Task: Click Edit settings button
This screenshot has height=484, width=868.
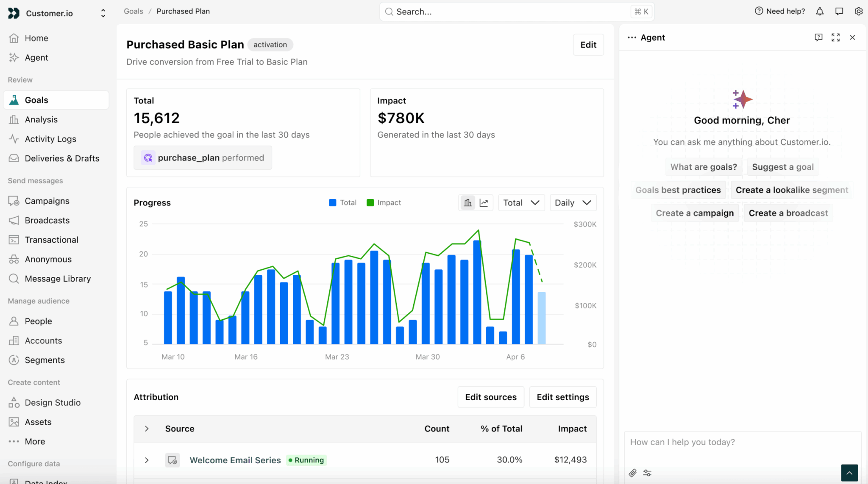Action: [x=563, y=397]
